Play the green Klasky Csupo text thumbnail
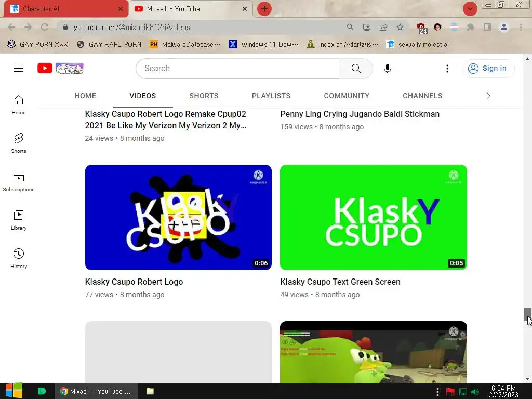Screen dimensions: 532x399 point(374,218)
